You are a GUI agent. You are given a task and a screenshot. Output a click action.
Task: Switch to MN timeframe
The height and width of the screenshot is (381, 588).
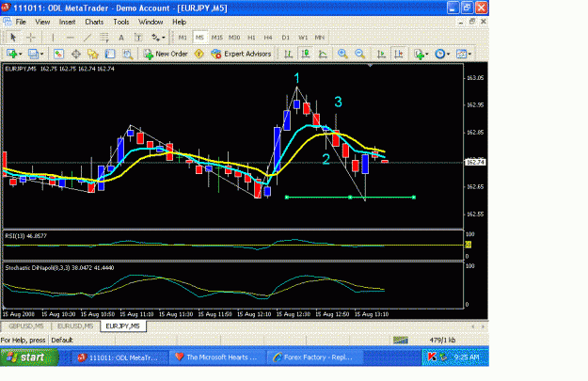(x=320, y=37)
